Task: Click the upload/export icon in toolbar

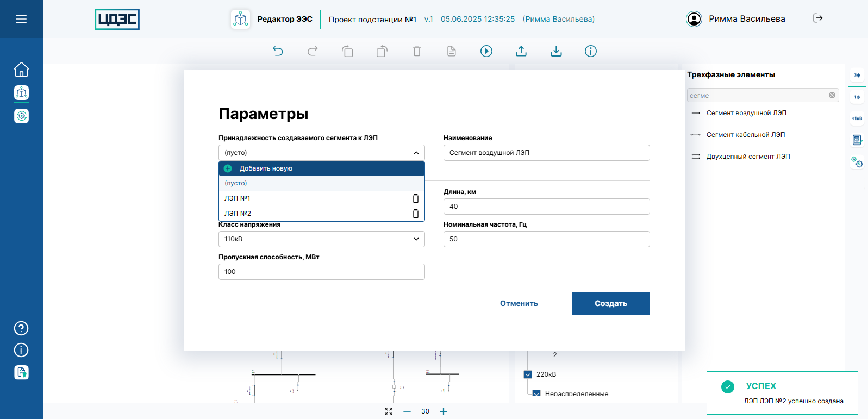Action: point(521,51)
